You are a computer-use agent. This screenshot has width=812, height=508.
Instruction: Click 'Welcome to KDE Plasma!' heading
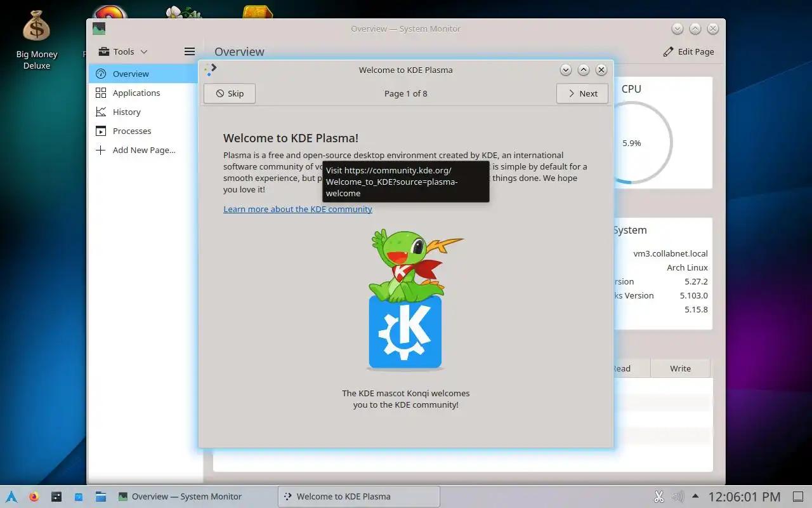(x=291, y=138)
